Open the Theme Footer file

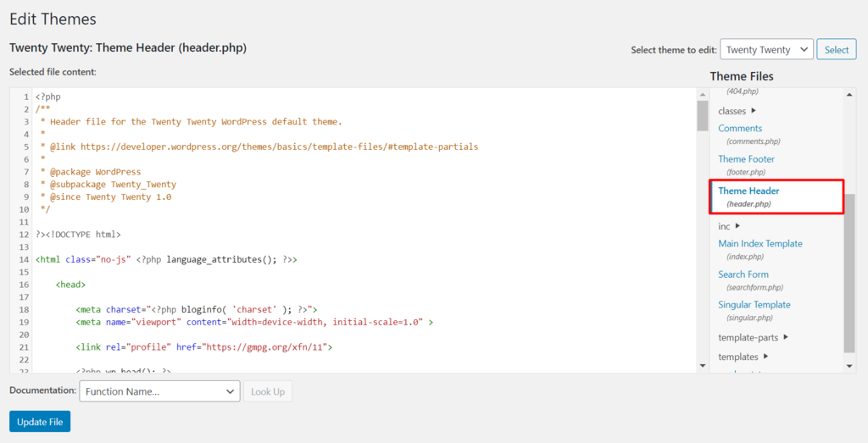746,159
